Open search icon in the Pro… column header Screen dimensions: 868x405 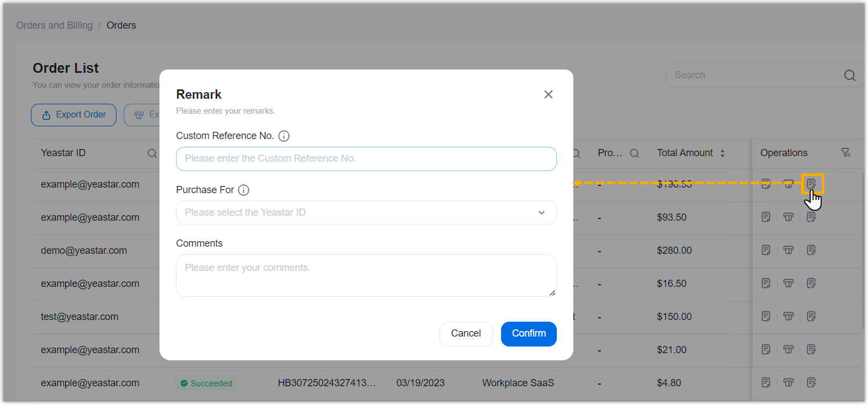(x=635, y=153)
